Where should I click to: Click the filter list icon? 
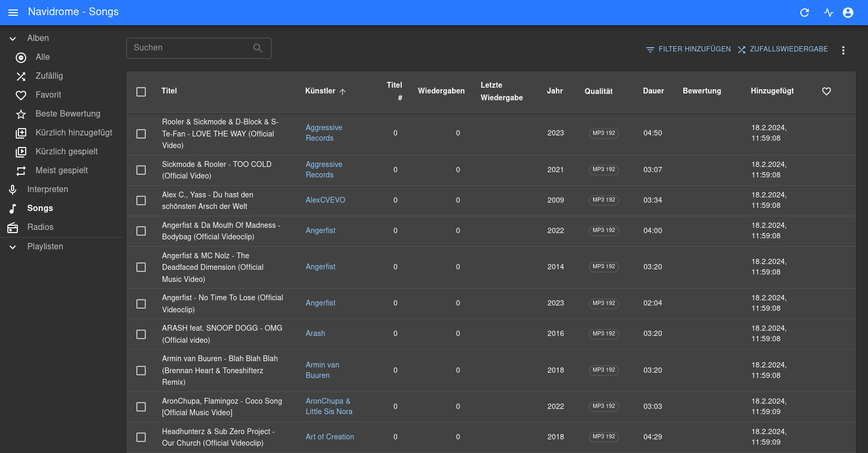click(x=650, y=49)
